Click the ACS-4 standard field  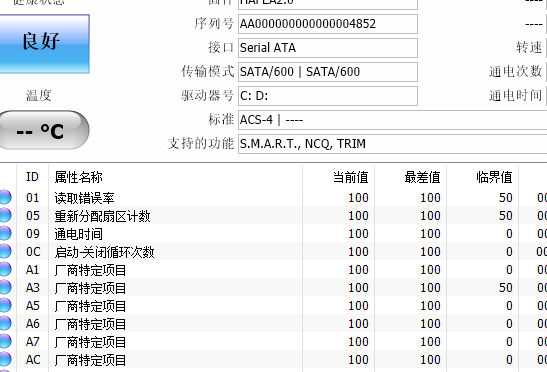coord(392,120)
